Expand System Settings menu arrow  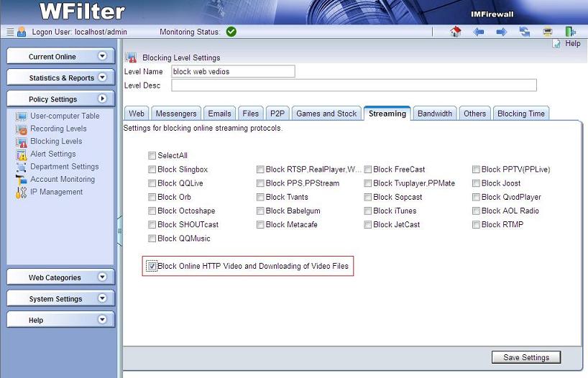(102, 298)
